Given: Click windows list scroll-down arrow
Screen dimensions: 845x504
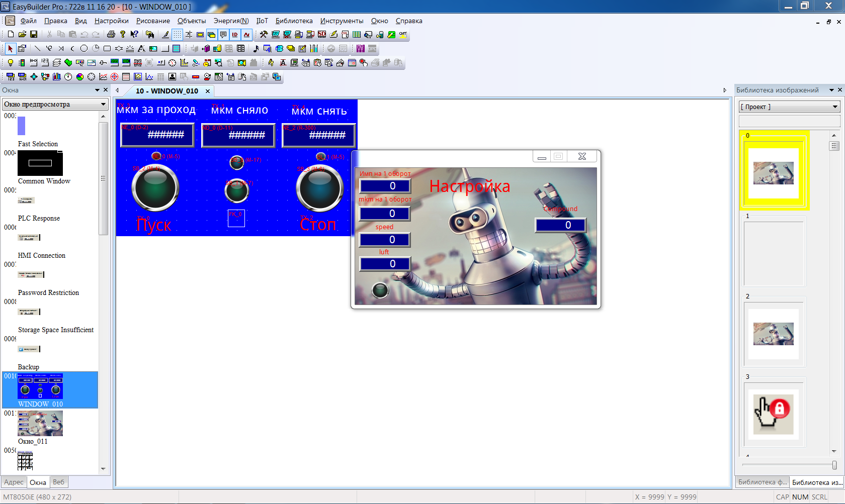Looking at the screenshot, I should [103, 469].
